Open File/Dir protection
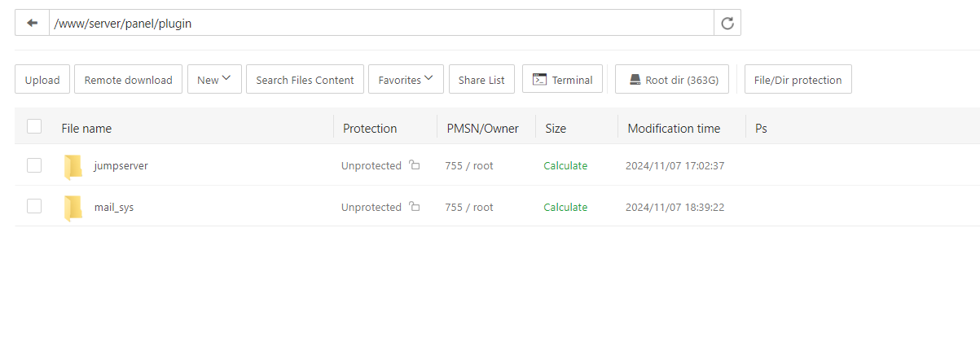Screen dimensions: 980x364 (x=798, y=80)
